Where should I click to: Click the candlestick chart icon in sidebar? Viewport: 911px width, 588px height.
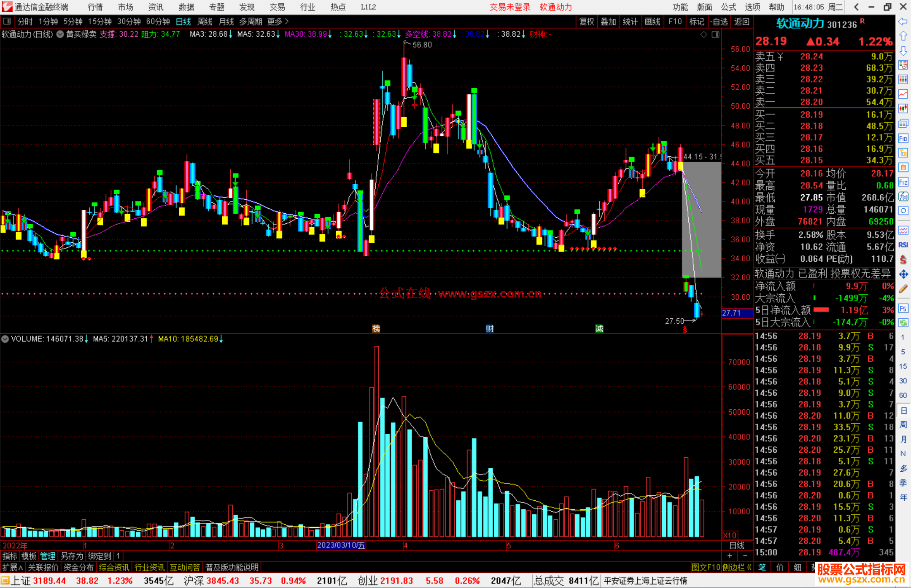[903, 108]
